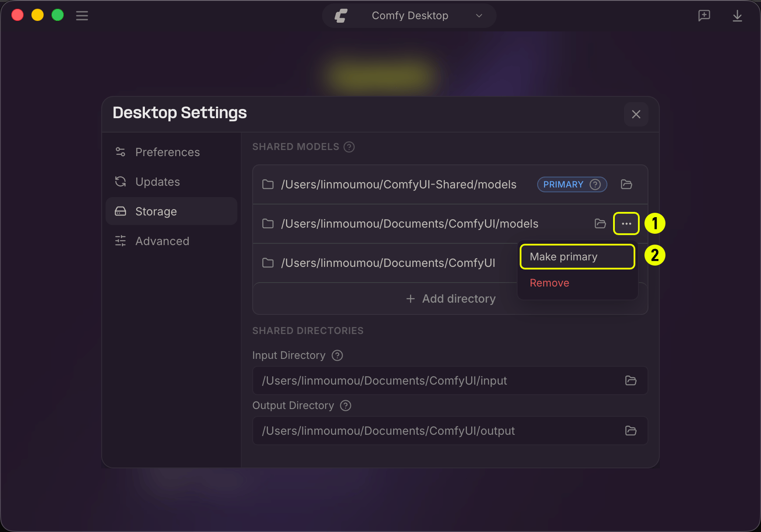Open the Advanced section
Viewport: 761px width, 532px height.
click(171, 241)
